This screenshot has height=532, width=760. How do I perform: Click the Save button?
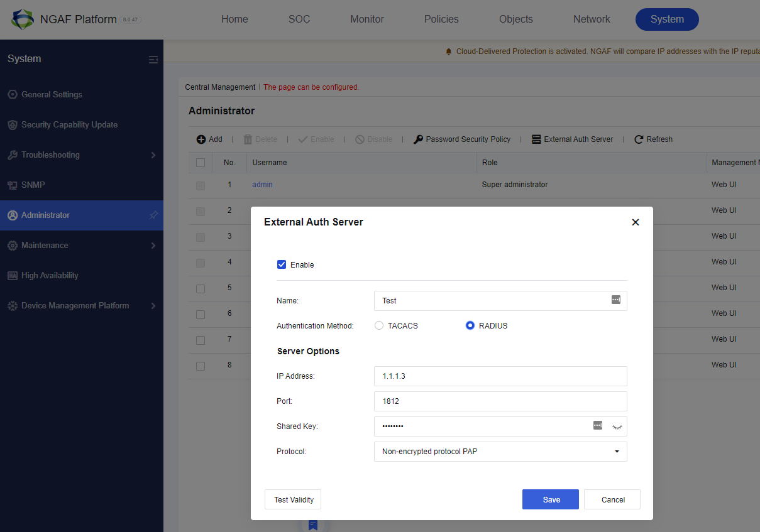tap(551, 499)
